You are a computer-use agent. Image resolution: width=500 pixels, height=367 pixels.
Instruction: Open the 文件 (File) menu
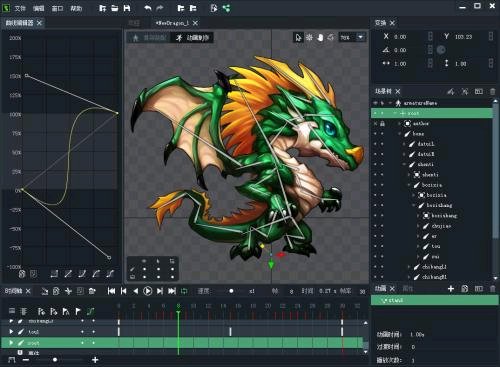tap(20, 8)
